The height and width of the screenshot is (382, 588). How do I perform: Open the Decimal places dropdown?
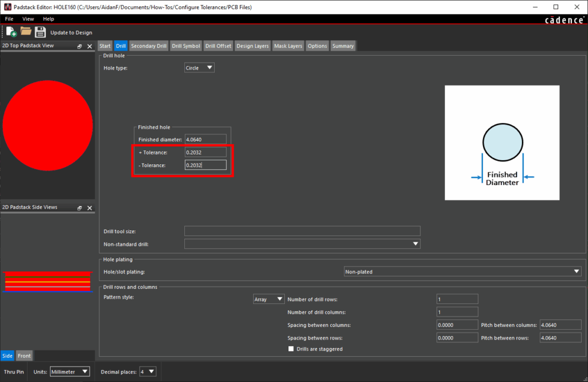coord(148,372)
